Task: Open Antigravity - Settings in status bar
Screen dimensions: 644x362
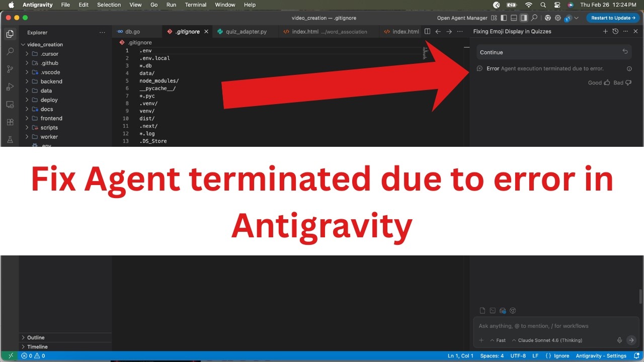Action: click(601, 356)
